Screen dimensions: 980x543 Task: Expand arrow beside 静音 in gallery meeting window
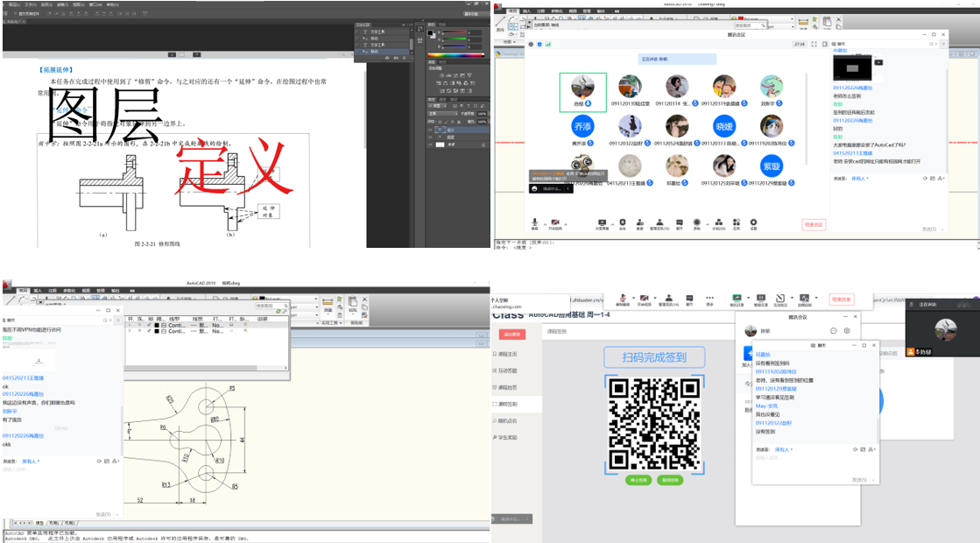point(544,222)
